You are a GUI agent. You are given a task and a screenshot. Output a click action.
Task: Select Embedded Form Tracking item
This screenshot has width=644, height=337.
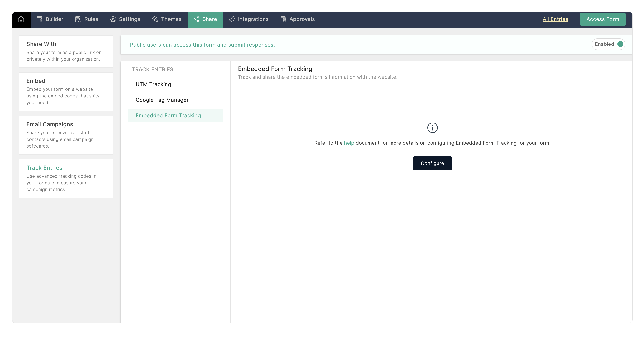168,115
